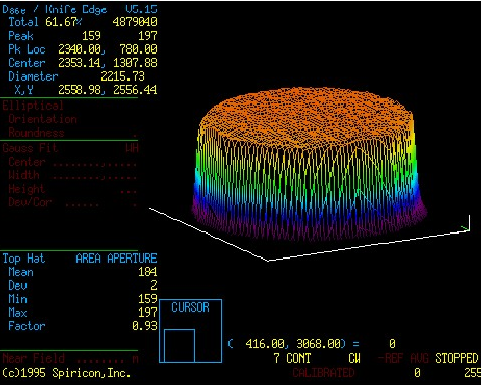The height and width of the screenshot is (385, 481).
Task: Click the STOPPED status indicator
Action: tap(456, 358)
